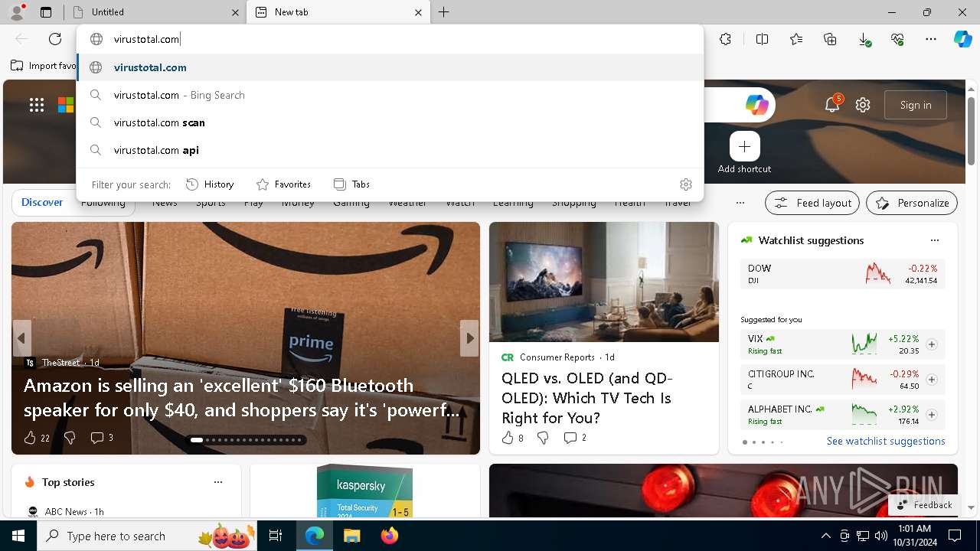Pick virustotal.com api suggestion
This screenshot has width=980, height=551.
(390, 150)
